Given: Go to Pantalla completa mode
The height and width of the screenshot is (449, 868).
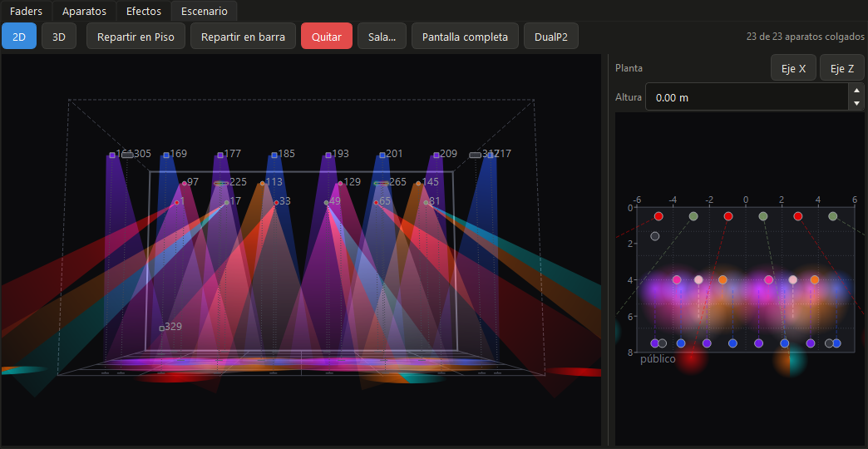Looking at the screenshot, I should (465, 37).
